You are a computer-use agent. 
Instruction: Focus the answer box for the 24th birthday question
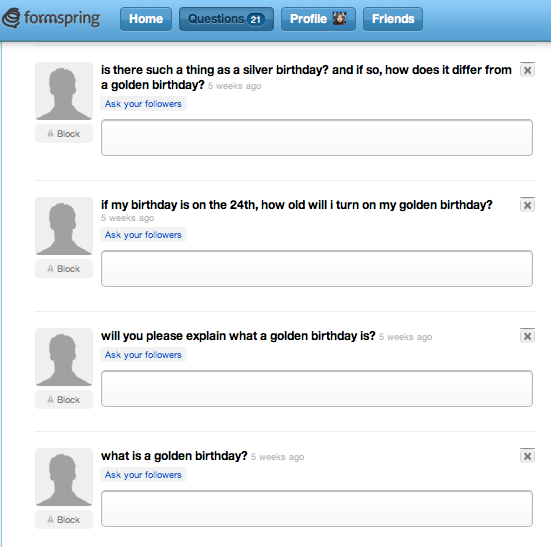click(x=317, y=268)
